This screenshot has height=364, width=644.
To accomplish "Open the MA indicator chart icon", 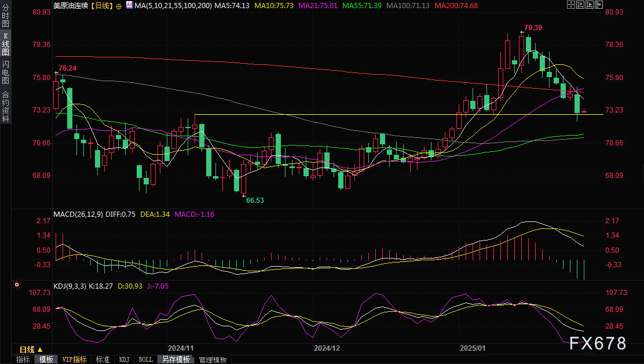I will pos(129,5).
